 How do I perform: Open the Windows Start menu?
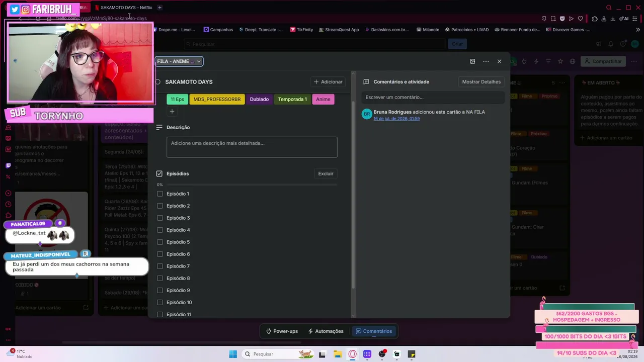click(x=233, y=354)
